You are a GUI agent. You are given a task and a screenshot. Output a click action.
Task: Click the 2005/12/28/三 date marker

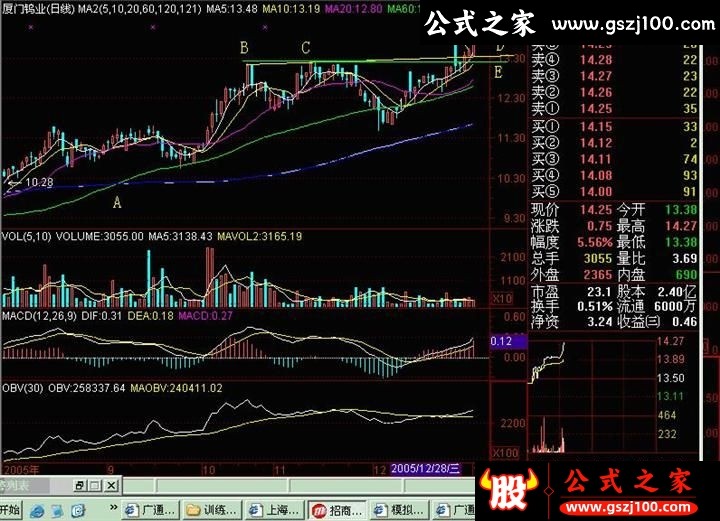425,469
